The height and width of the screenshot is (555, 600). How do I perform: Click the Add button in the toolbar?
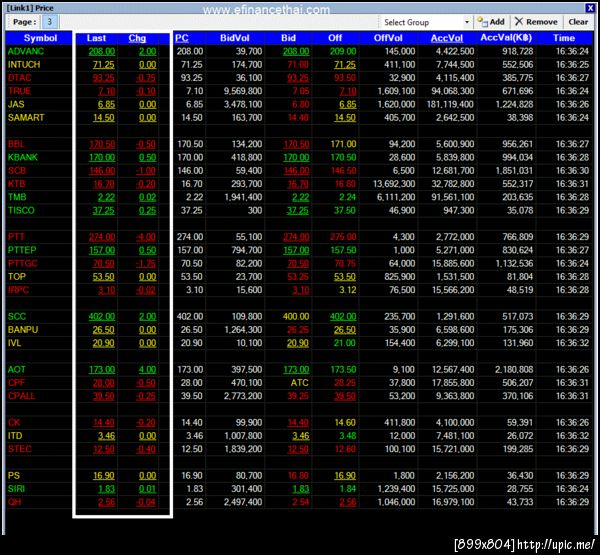(491, 22)
